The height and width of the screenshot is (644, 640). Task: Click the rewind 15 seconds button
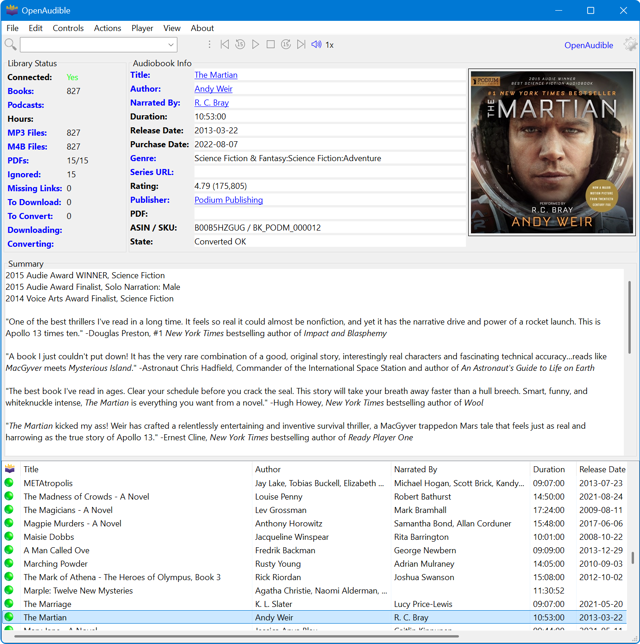pos(240,44)
